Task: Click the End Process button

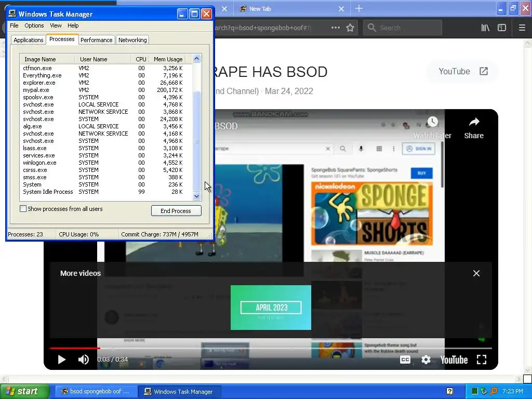Action: coord(176,211)
